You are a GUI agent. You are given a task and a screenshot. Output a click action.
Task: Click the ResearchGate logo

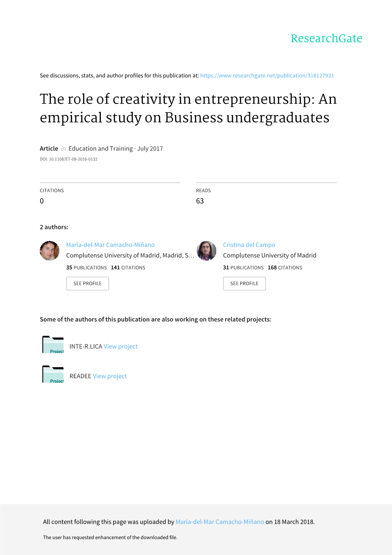326,39
